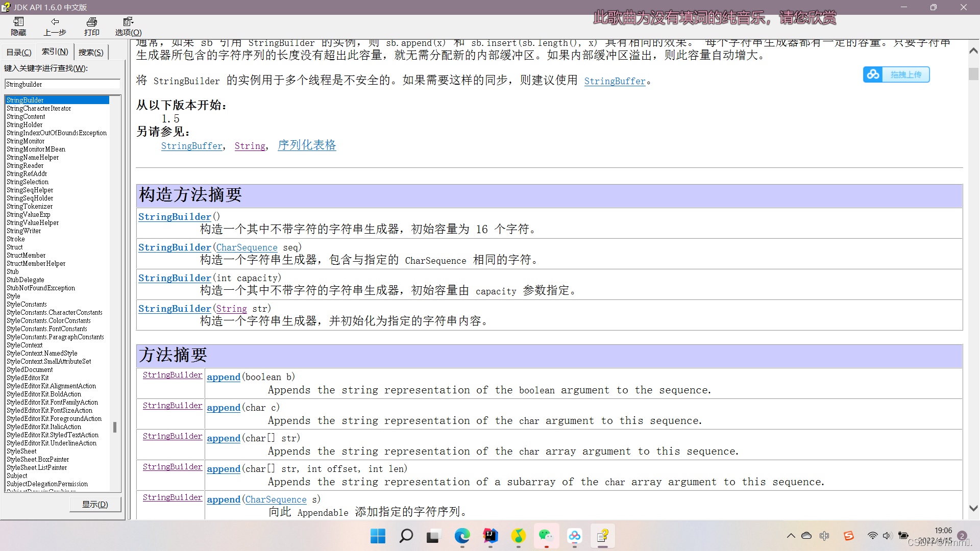Open Microsoft Edge from the taskbar
This screenshot has width=980, height=551.
pos(462,536)
